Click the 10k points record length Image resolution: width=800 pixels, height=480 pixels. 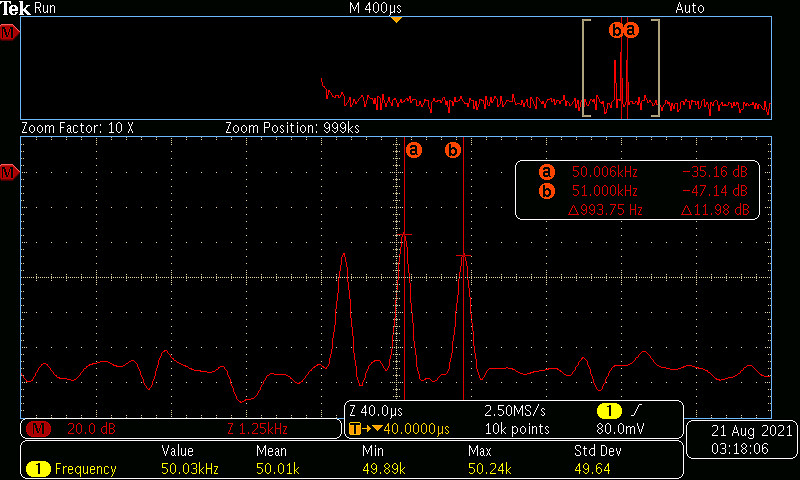tap(517, 429)
